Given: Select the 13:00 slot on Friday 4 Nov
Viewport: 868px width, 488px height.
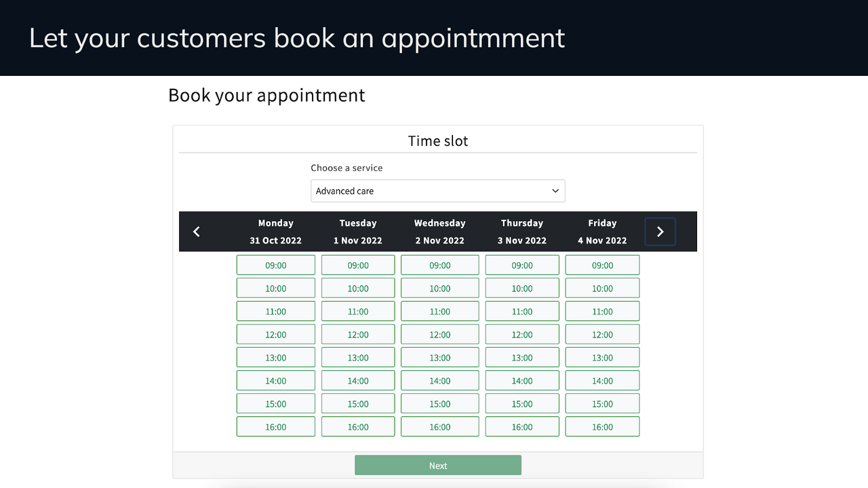Looking at the screenshot, I should pos(602,357).
